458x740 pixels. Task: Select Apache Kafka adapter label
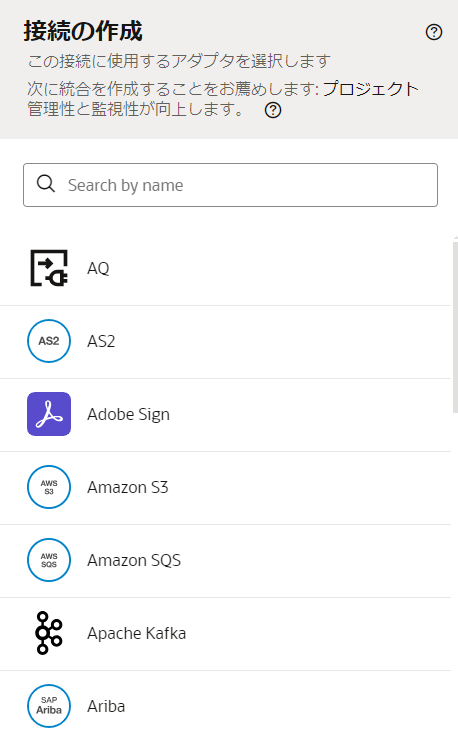tap(136, 633)
